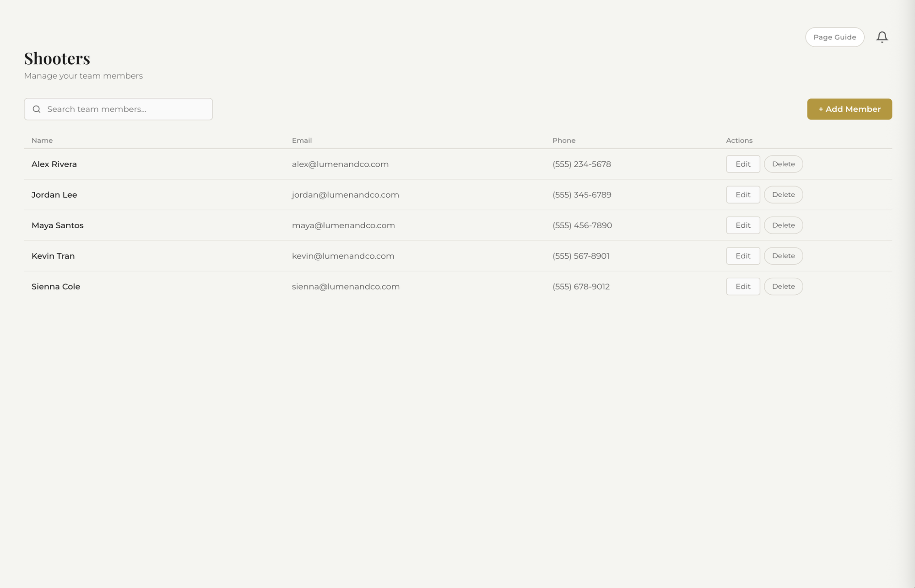Open the Page Guide
This screenshot has width=915, height=588.
pos(835,37)
